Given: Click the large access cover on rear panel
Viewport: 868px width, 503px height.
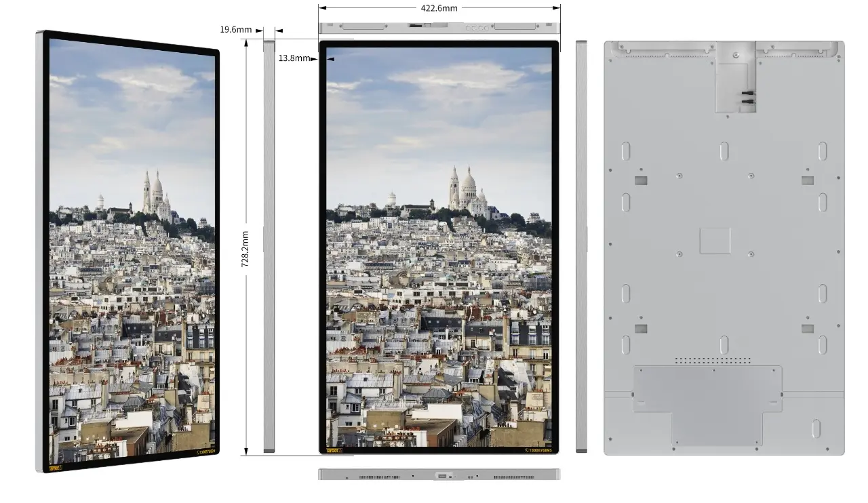Looking at the screenshot, I should click(x=707, y=405).
